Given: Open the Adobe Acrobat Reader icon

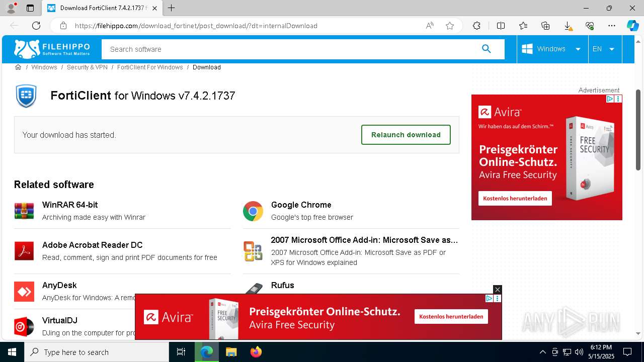Looking at the screenshot, I should pos(24,251).
